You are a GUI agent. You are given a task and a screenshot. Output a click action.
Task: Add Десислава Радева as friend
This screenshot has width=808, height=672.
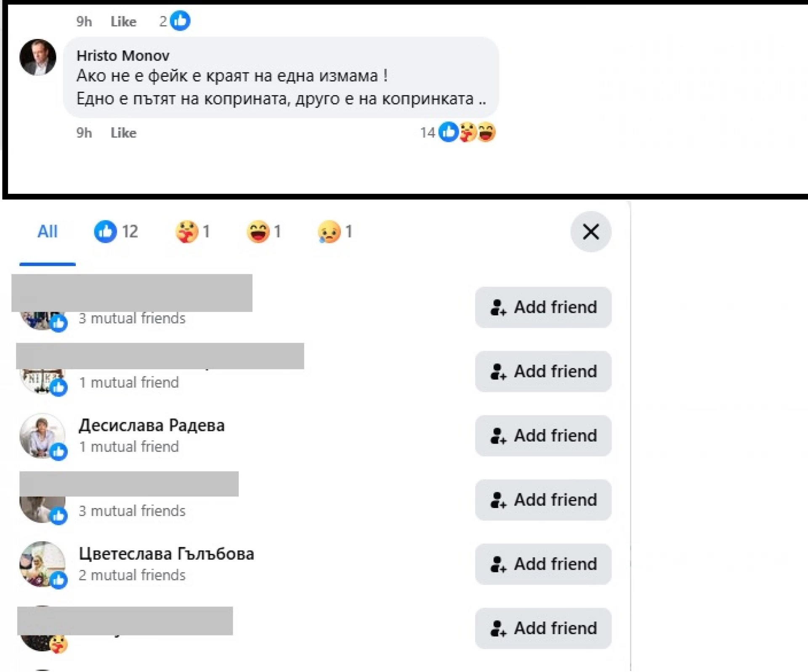click(x=543, y=436)
